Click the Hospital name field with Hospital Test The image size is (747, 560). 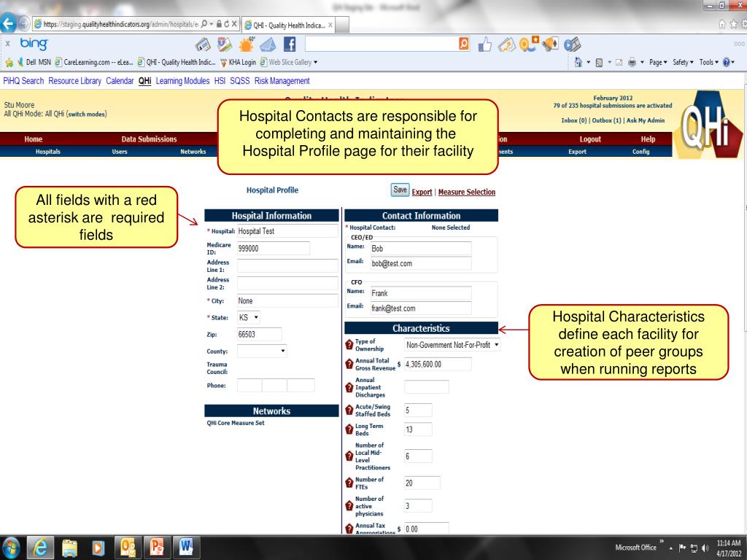[x=287, y=231]
